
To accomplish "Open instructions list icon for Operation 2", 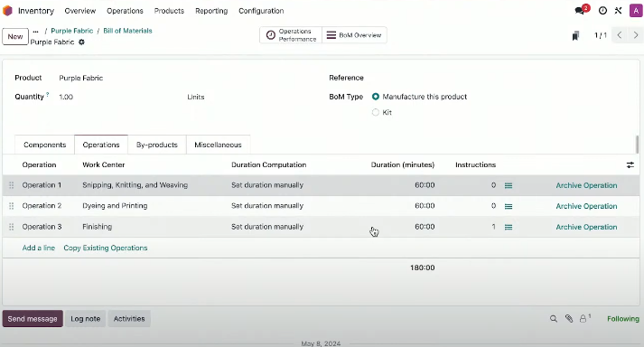I will coord(509,206).
